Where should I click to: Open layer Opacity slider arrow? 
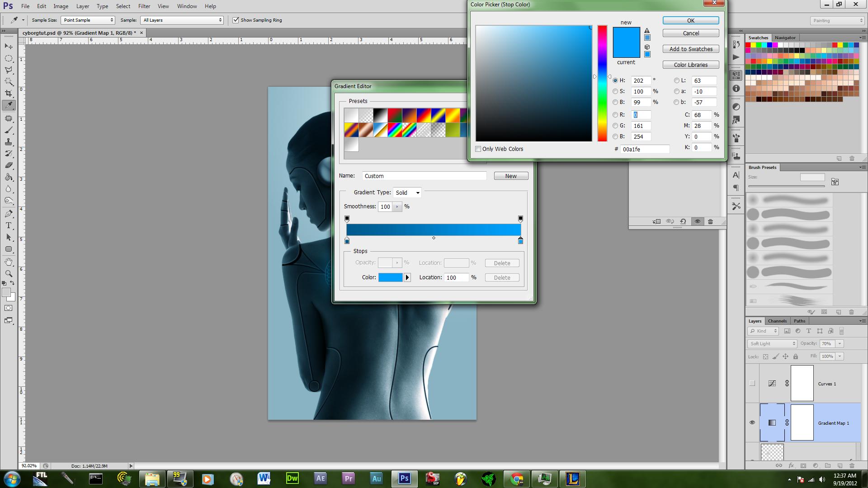[x=840, y=343]
